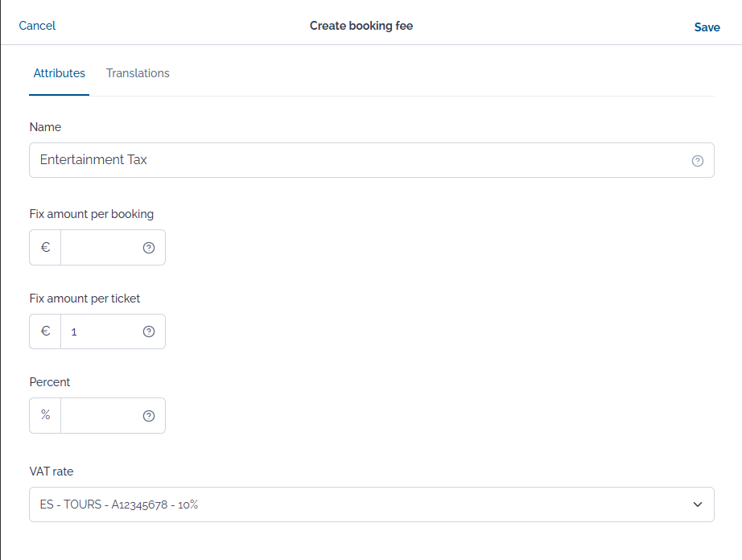
Task: Save the booking fee
Action: [707, 27]
